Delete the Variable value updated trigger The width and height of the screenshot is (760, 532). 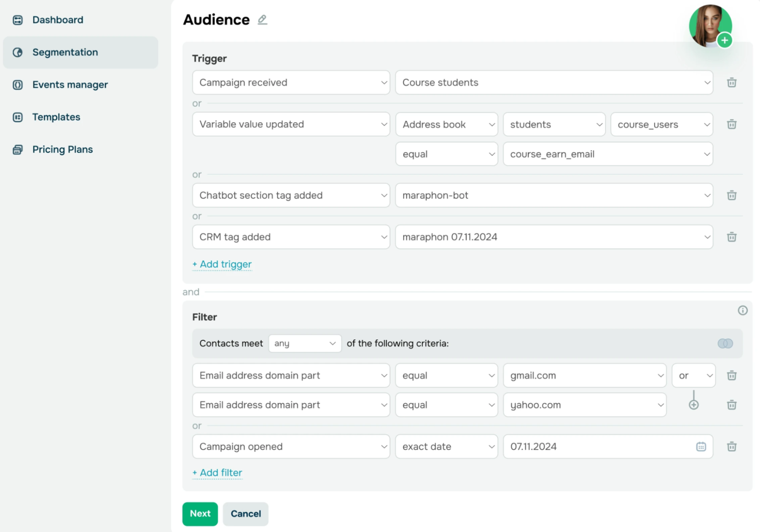pyautogui.click(x=731, y=124)
